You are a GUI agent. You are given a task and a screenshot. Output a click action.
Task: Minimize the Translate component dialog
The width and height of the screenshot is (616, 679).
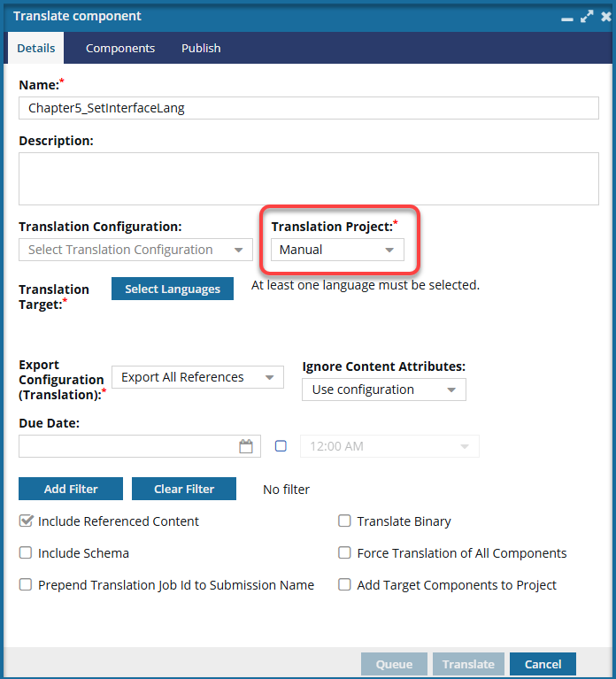coord(566,17)
